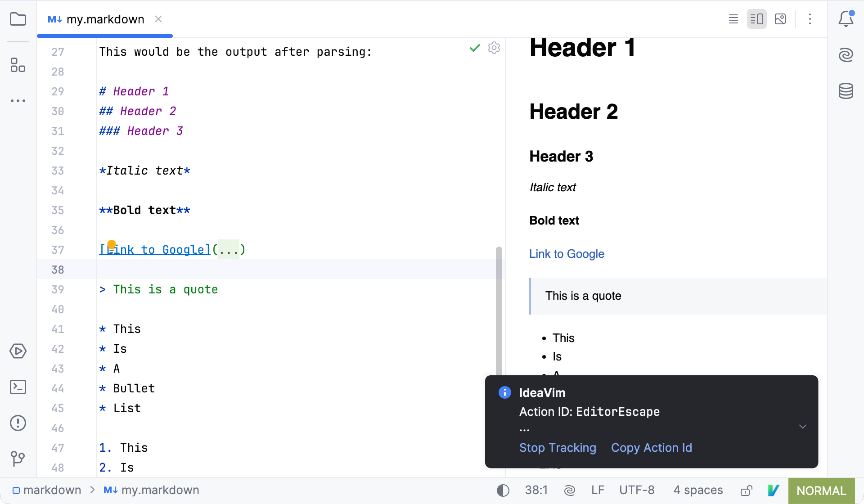Click the run and debug icon

tap(18, 351)
